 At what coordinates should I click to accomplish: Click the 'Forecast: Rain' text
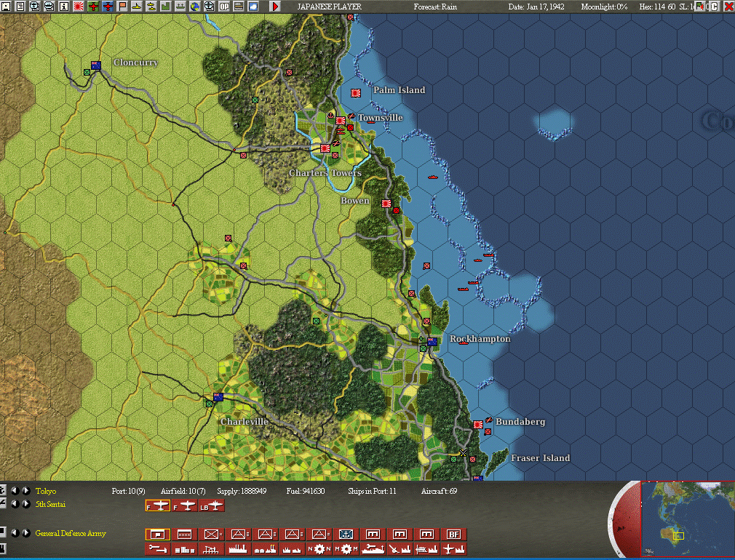[435, 7]
